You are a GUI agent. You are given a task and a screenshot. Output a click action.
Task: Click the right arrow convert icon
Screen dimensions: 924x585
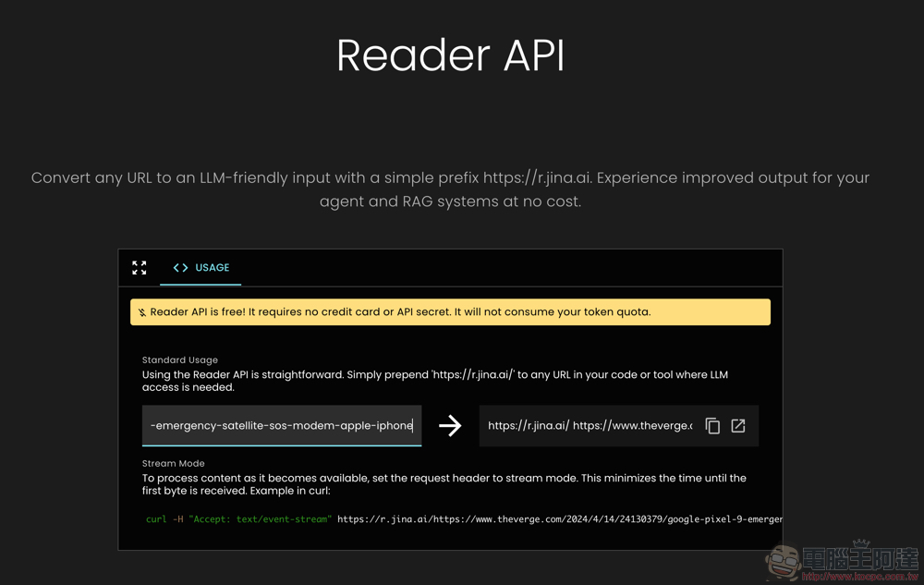(x=450, y=425)
